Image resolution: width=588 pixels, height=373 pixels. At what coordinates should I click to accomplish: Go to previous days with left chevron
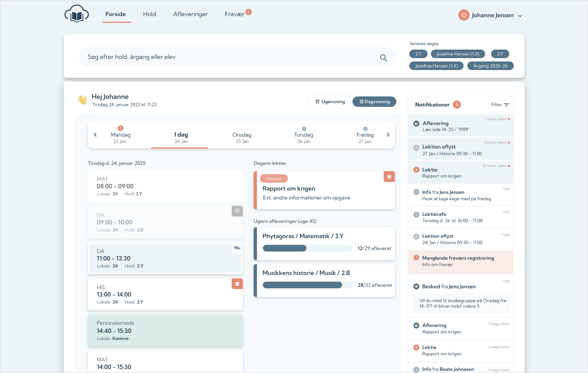95,135
